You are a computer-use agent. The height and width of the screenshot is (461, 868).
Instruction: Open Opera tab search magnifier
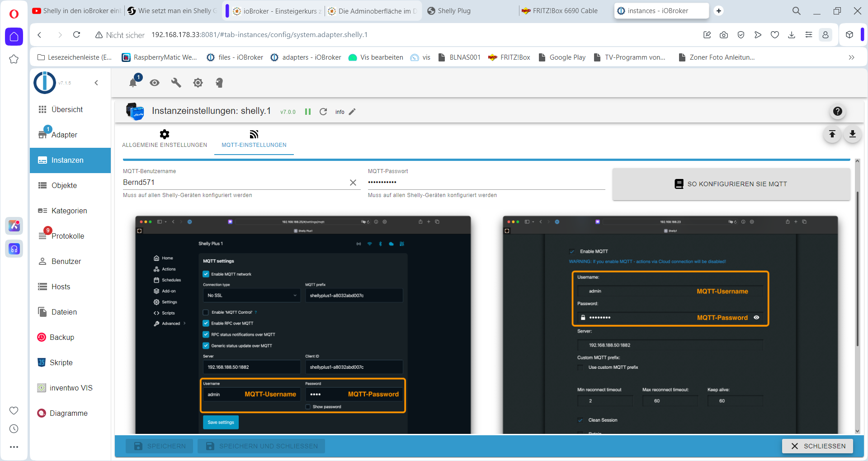coord(797,11)
